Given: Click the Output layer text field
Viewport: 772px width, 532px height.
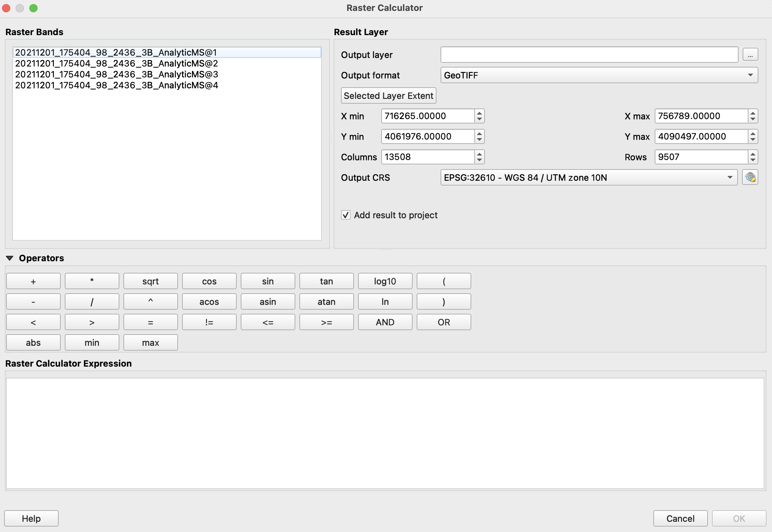Looking at the screenshot, I should tap(589, 55).
